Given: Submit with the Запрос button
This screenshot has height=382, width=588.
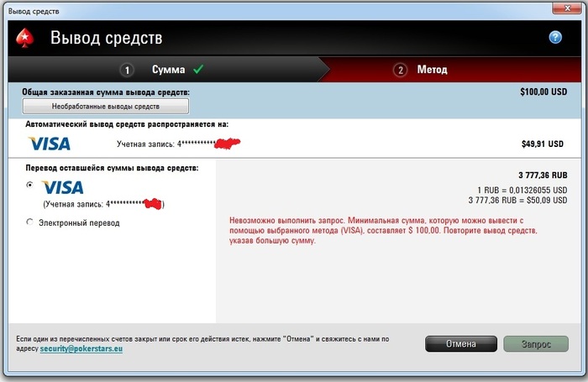Looking at the screenshot, I should coord(536,343).
